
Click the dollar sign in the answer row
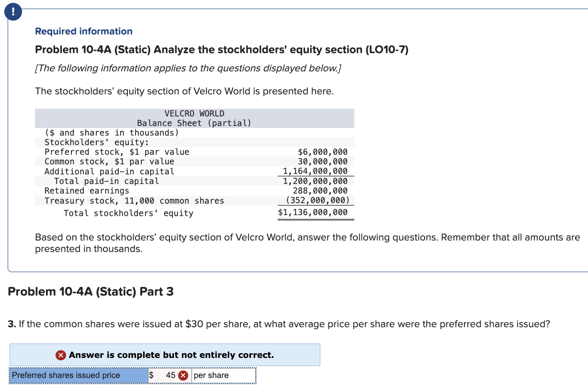(x=150, y=375)
